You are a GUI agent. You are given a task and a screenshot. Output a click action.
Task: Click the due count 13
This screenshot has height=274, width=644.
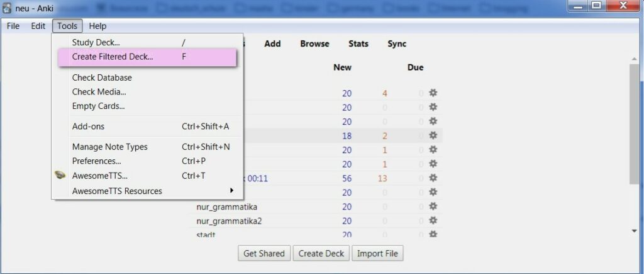tap(382, 178)
